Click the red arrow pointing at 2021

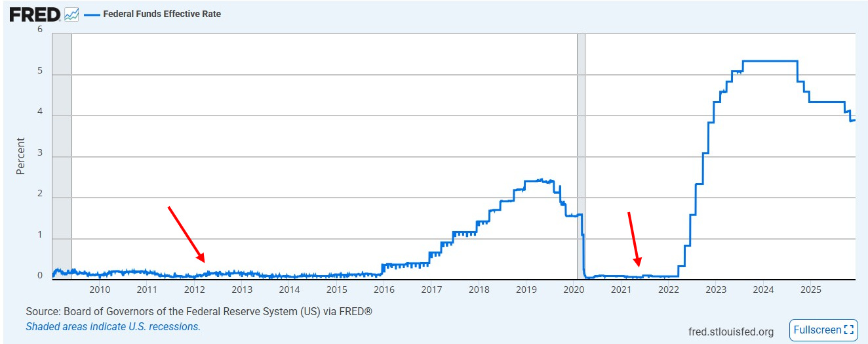(633, 238)
